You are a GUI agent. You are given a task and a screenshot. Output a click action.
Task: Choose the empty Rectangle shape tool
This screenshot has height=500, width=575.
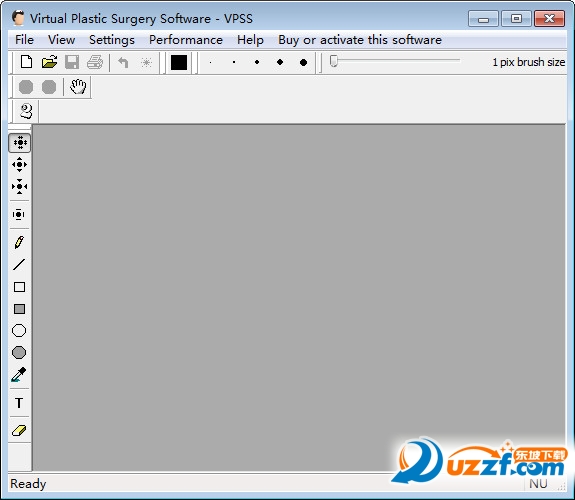coord(19,287)
